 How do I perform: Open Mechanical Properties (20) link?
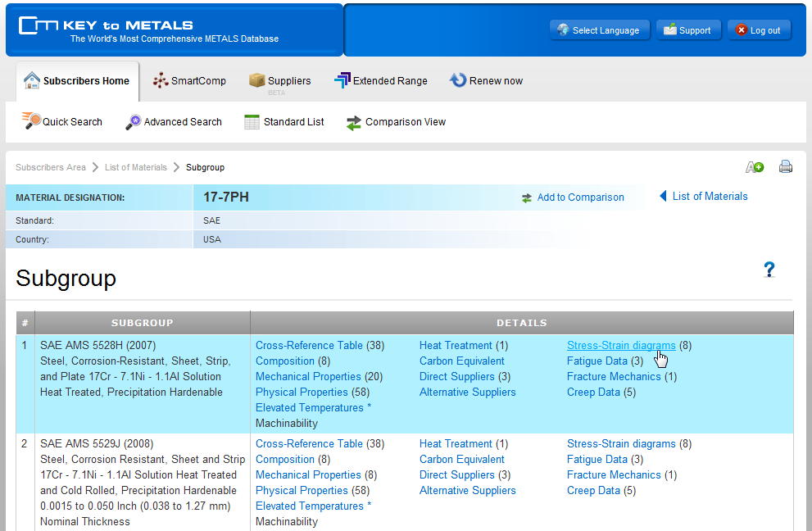308,377
